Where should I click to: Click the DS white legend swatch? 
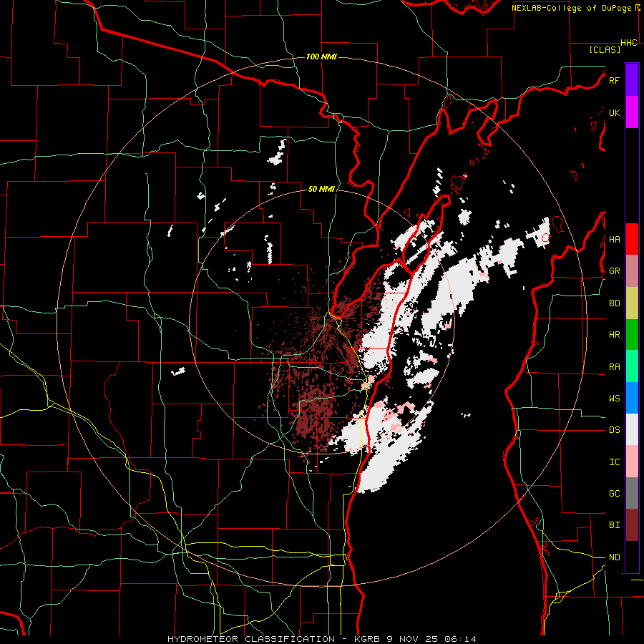coord(632,429)
